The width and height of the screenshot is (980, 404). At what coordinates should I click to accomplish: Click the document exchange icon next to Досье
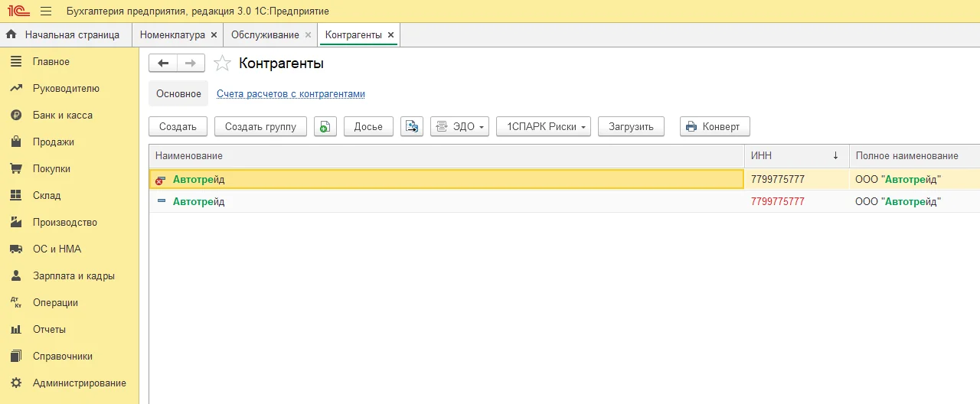[412, 126]
